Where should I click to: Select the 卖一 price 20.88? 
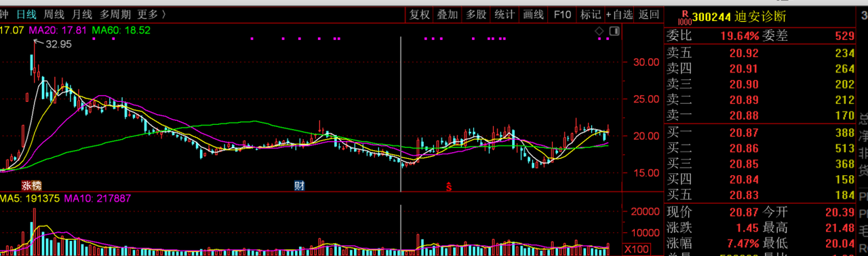tap(744, 115)
